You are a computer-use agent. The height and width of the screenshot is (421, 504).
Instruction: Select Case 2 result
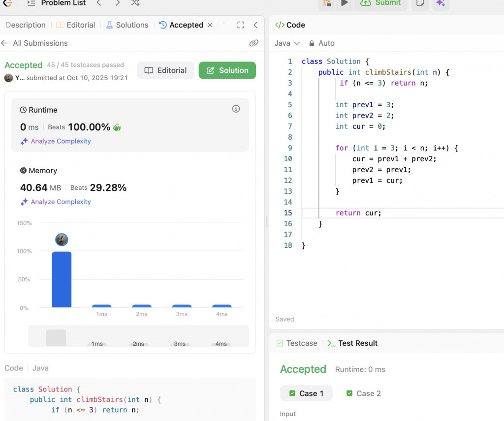point(364,393)
